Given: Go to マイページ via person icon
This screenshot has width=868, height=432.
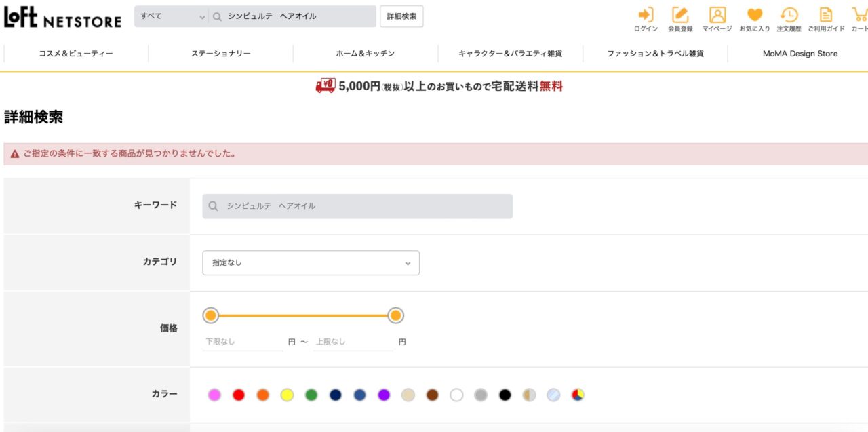Looking at the screenshot, I should coord(717,15).
